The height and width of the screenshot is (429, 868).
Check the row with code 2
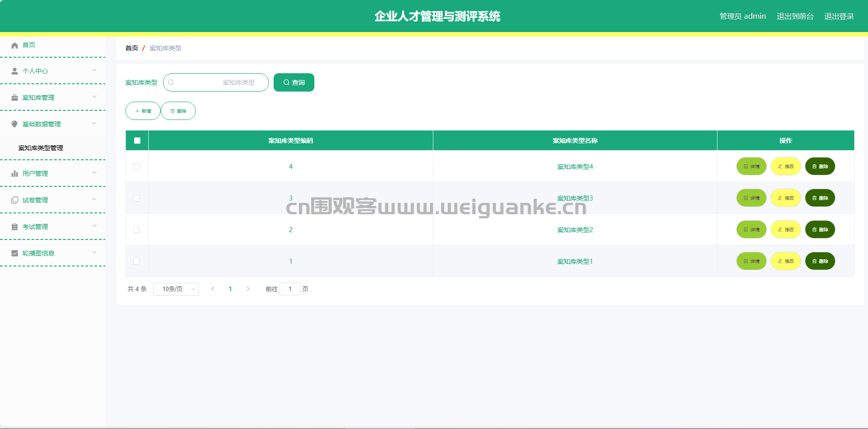(136, 230)
